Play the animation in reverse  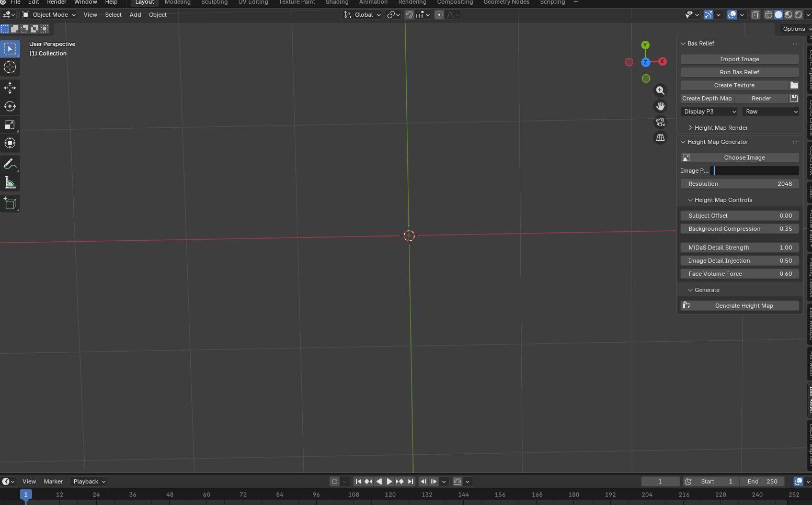coord(379,481)
